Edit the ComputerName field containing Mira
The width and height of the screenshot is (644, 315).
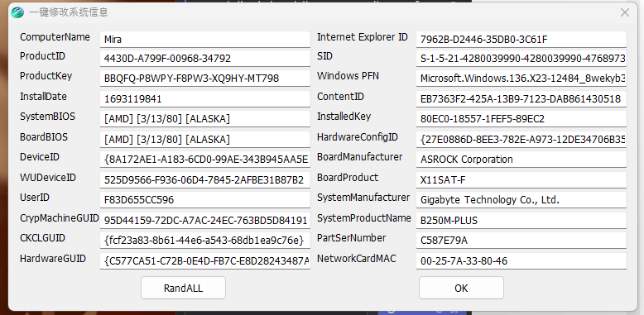click(x=205, y=40)
